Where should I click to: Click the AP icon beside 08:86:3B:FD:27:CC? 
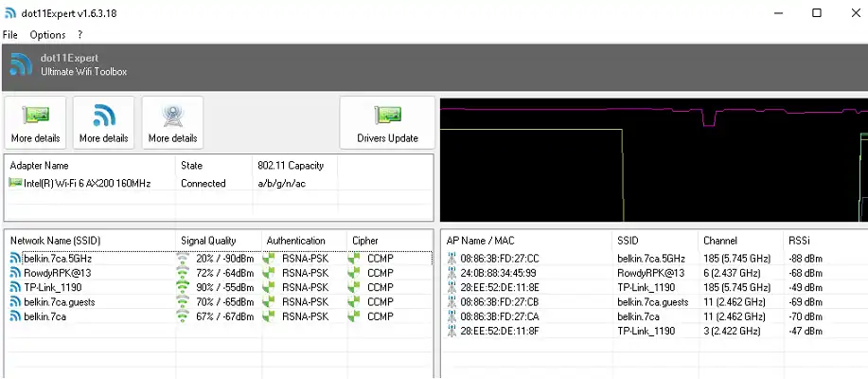point(452,259)
